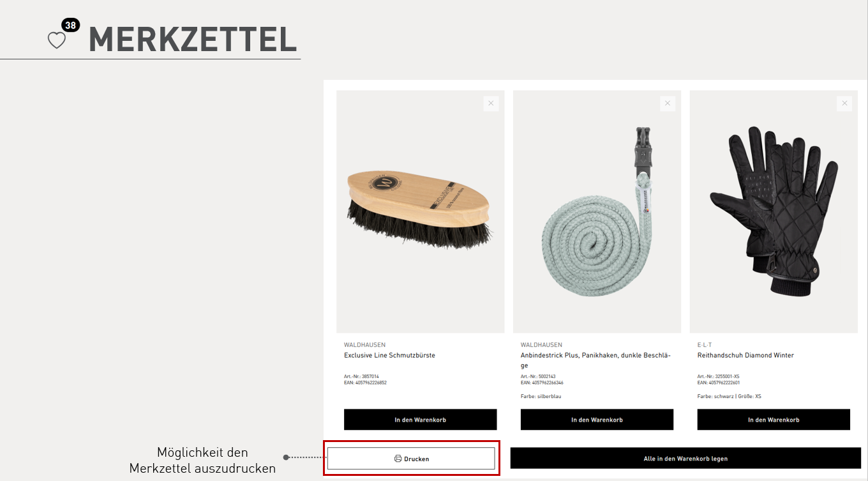
Task: Click the heart wishlist icon
Action: [x=57, y=40]
